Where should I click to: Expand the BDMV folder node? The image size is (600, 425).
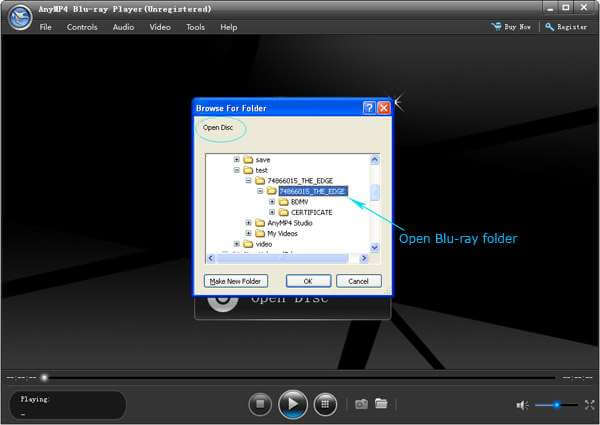coord(272,201)
